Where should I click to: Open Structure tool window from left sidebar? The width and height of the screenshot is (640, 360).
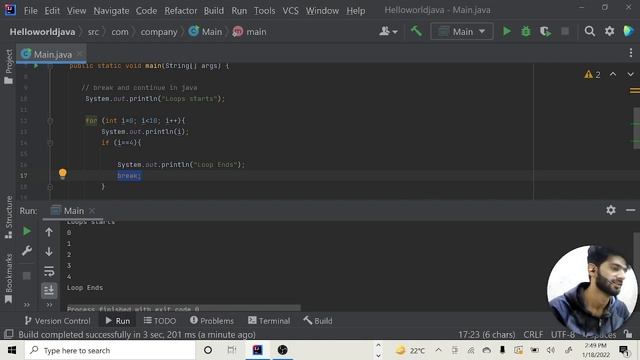(x=8, y=217)
